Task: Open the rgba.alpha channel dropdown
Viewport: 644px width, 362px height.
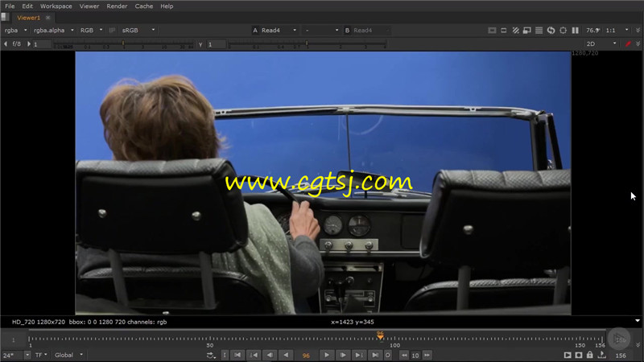Action: tap(53, 31)
